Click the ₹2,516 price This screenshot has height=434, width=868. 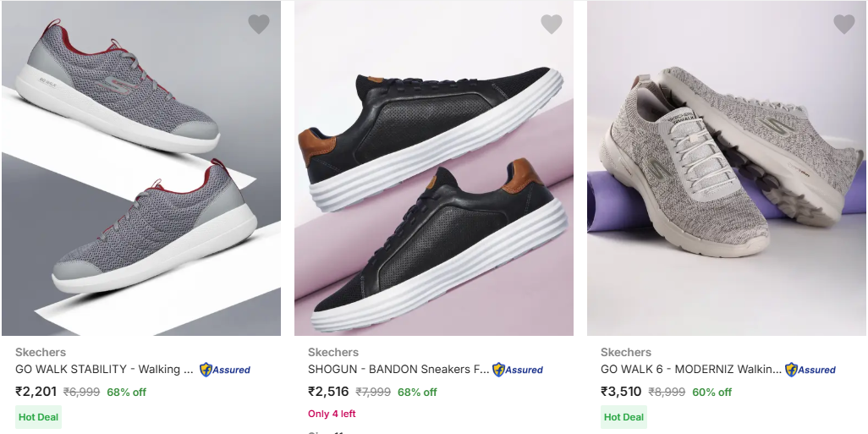(x=328, y=392)
